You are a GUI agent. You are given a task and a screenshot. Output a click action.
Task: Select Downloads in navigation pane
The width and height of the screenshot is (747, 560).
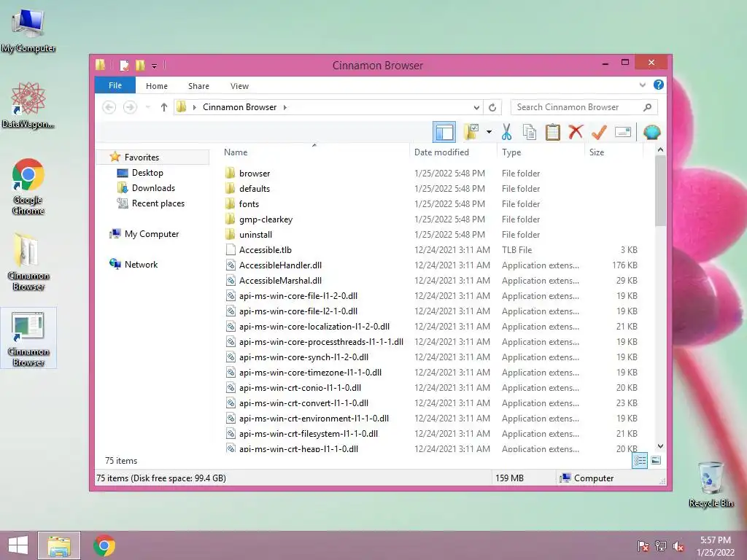(x=153, y=188)
